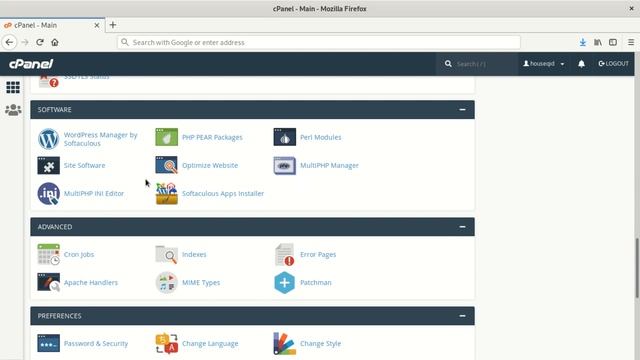
Task: Click the Apache Handlers icon
Action: pos(49,282)
